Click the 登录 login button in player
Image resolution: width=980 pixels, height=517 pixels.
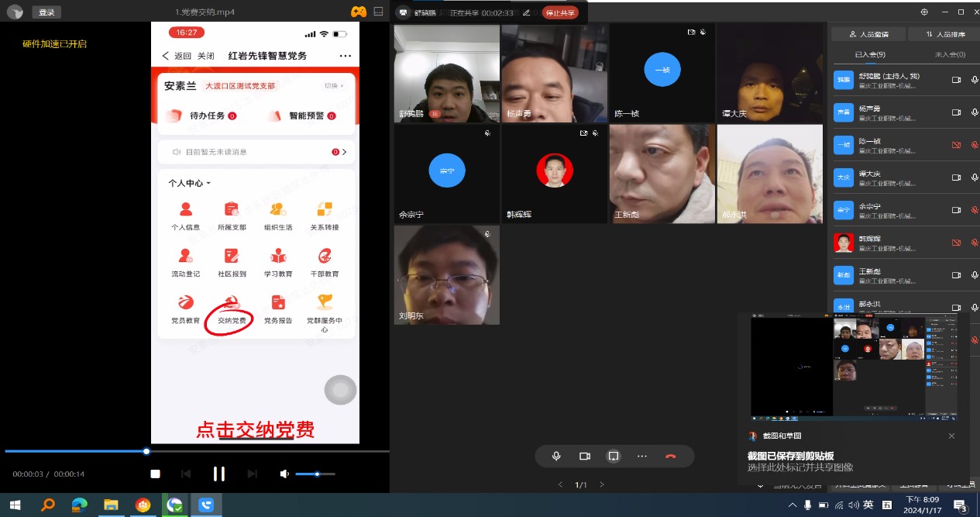click(x=46, y=12)
